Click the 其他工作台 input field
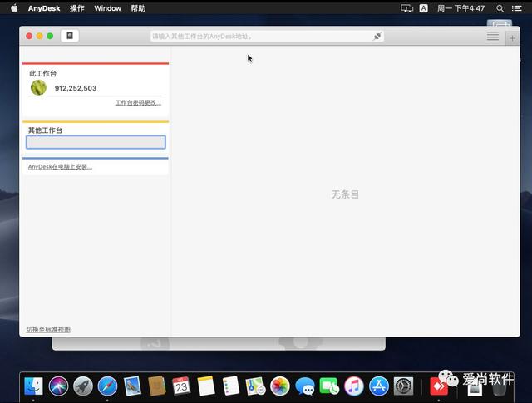Viewport: 532px width, 403px height. pyautogui.click(x=96, y=142)
